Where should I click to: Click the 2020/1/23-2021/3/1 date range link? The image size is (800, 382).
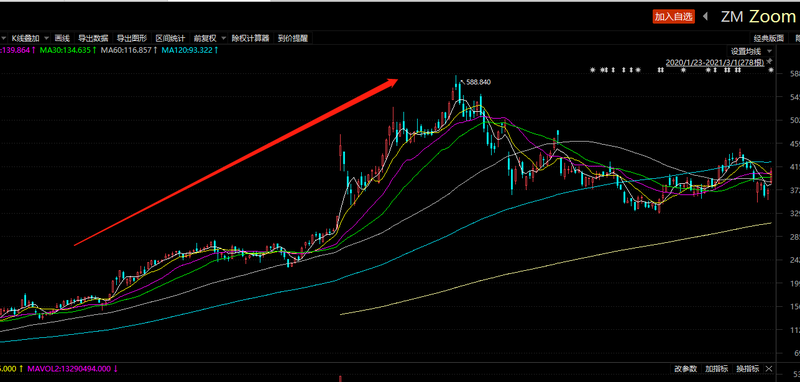[x=715, y=62]
